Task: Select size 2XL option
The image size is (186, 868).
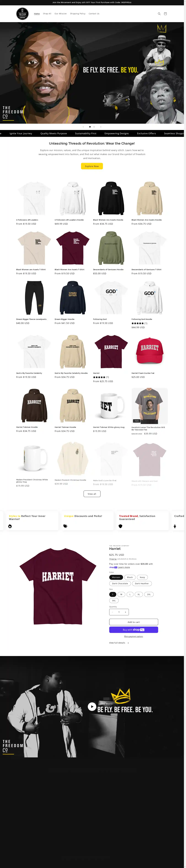Action: (x=149, y=594)
